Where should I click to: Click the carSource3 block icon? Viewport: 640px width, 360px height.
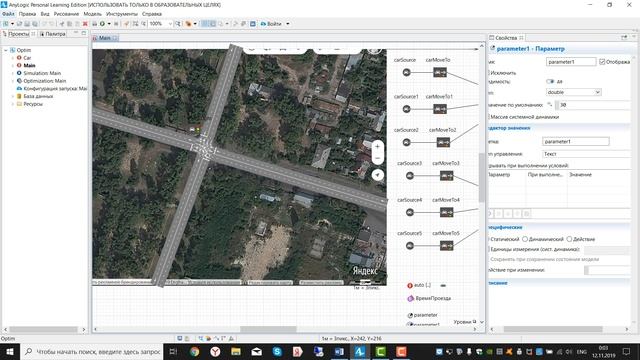click(409, 176)
